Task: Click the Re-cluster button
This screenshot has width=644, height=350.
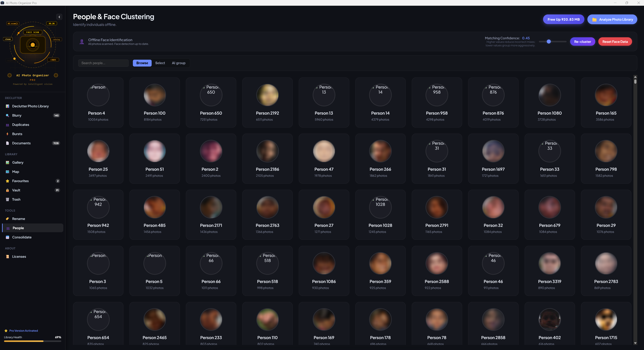Action: pos(583,42)
